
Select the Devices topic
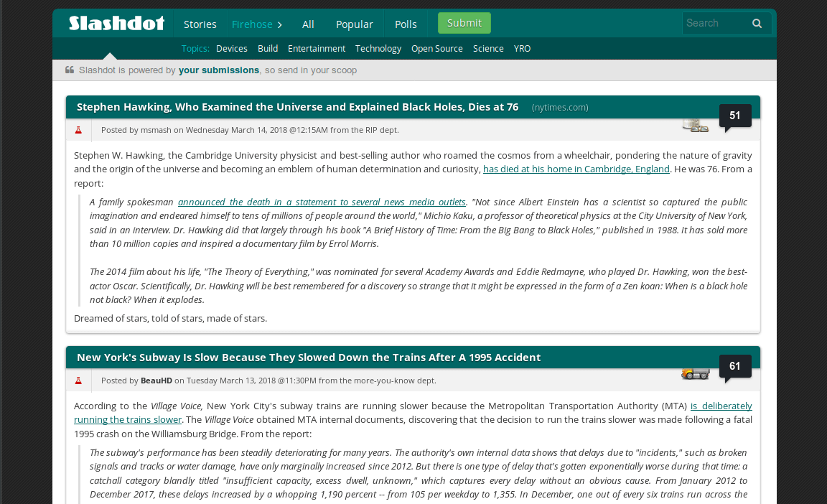point(232,49)
